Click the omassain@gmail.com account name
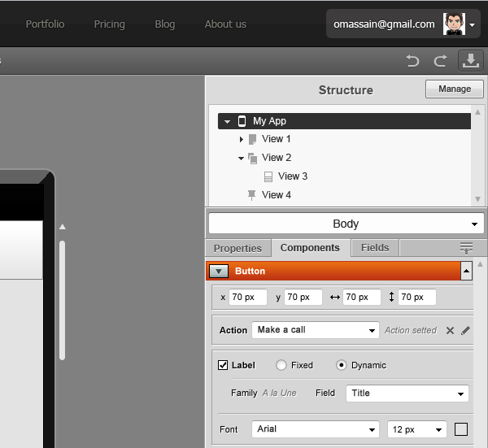The image size is (488, 448). [x=384, y=24]
